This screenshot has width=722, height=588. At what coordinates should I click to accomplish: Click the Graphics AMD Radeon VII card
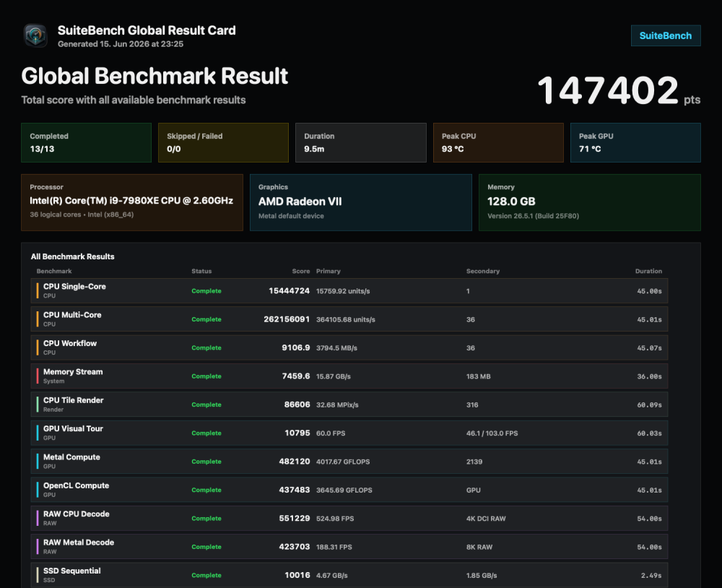pyautogui.click(x=360, y=202)
